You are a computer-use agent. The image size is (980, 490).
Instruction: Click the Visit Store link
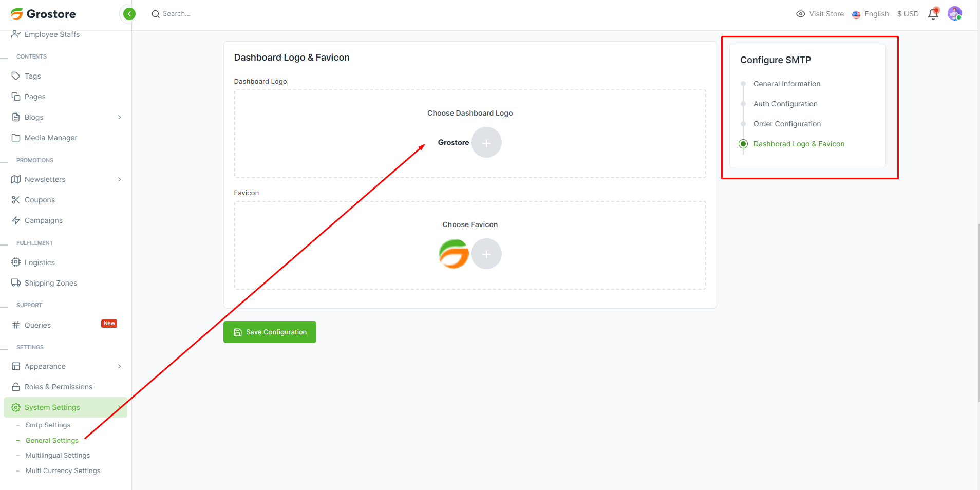[x=820, y=14]
